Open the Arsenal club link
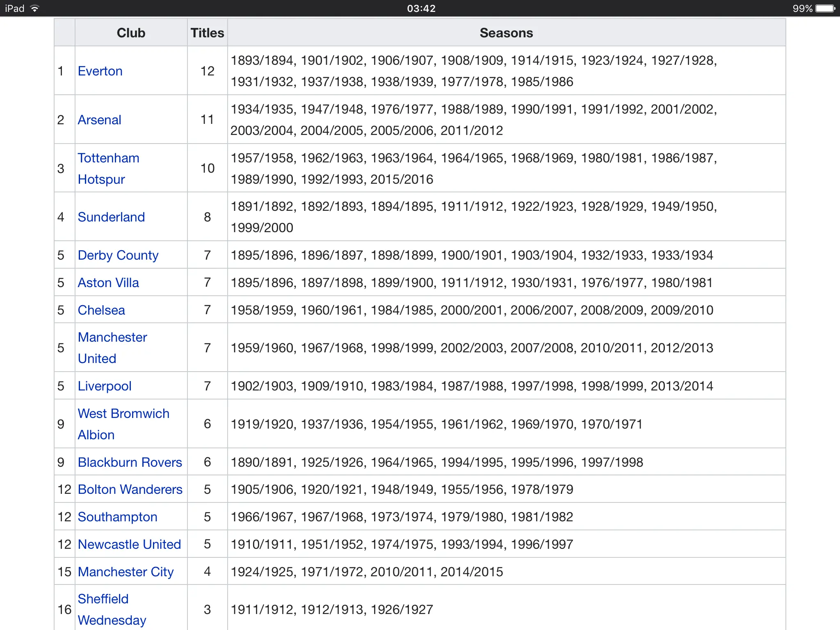Screen dimensions: 840x630 (99, 120)
